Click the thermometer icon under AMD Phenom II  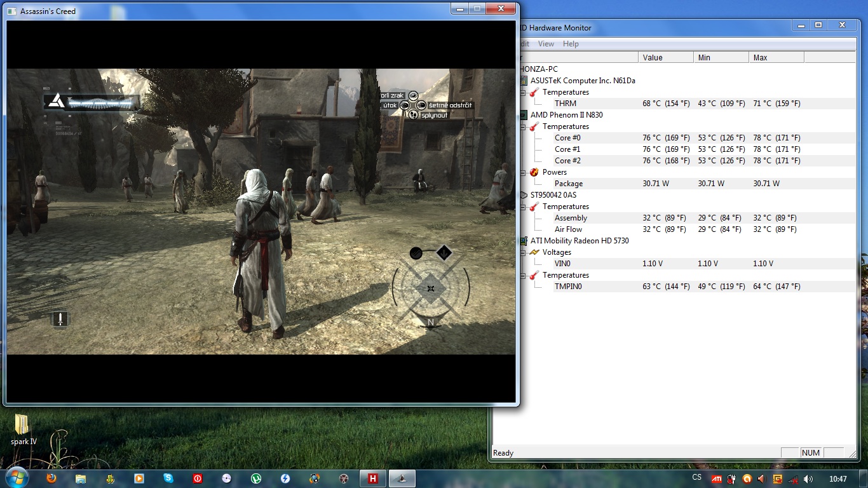click(534, 126)
